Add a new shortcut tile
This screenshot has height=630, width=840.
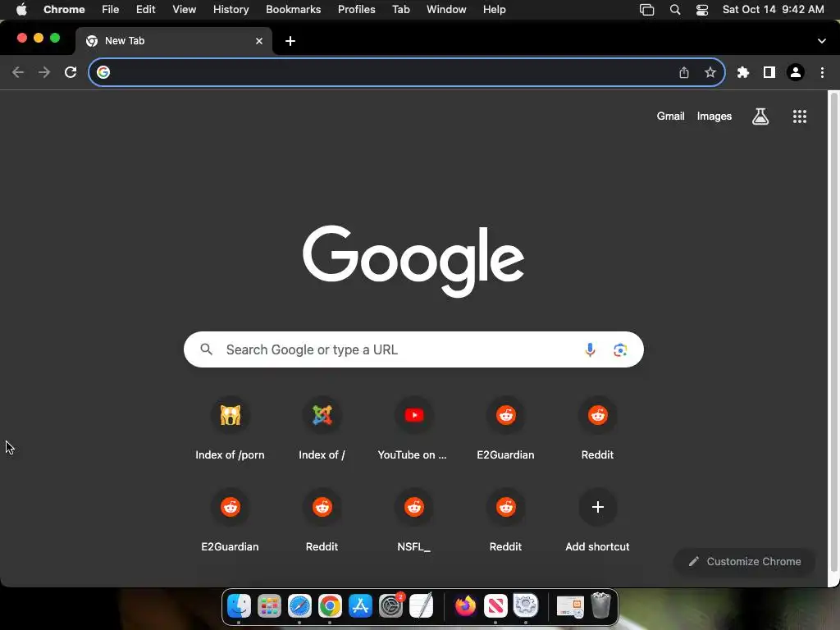[x=598, y=521]
